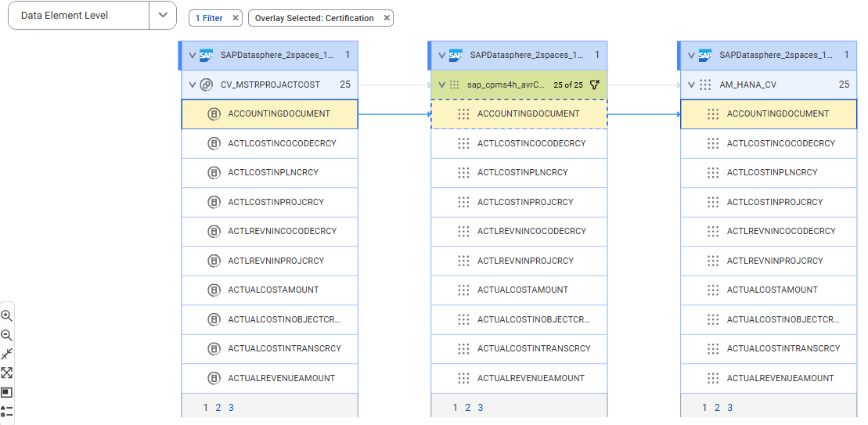868x425 pixels.
Task: Click the zoom out magnifier icon
Action: click(x=6, y=335)
